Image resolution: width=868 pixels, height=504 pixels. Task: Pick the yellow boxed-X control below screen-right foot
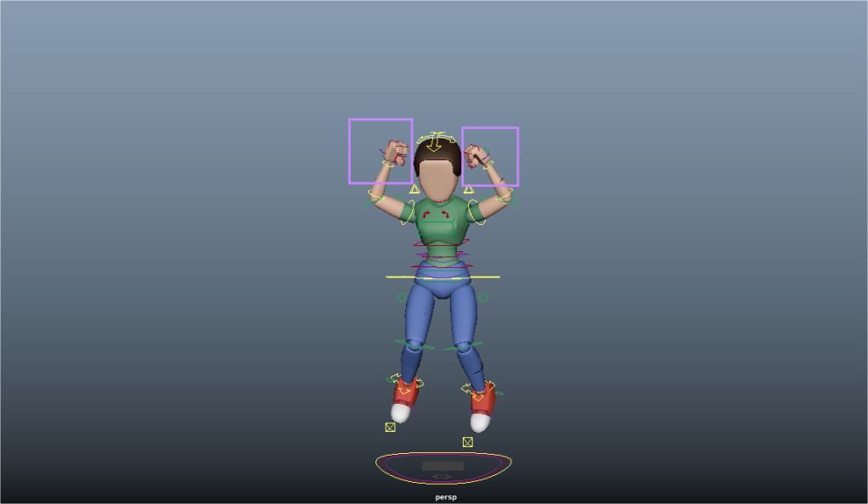click(468, 442)
